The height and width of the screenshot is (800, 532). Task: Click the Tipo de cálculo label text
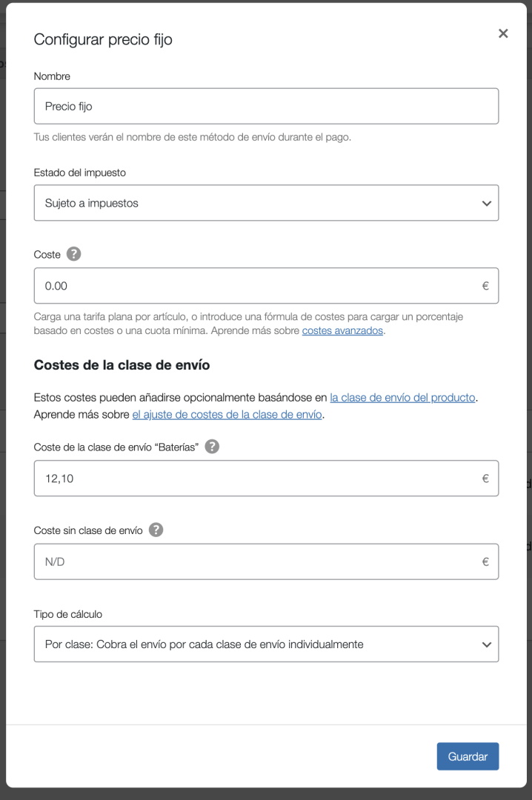tap(68, 614)
